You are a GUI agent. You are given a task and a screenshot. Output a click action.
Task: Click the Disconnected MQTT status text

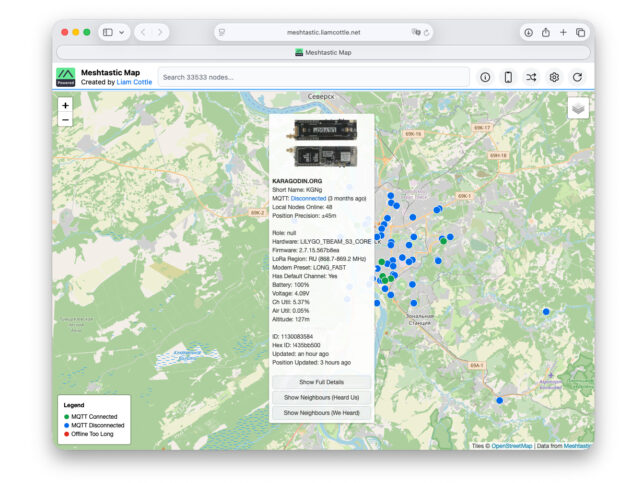coord(308,198)
